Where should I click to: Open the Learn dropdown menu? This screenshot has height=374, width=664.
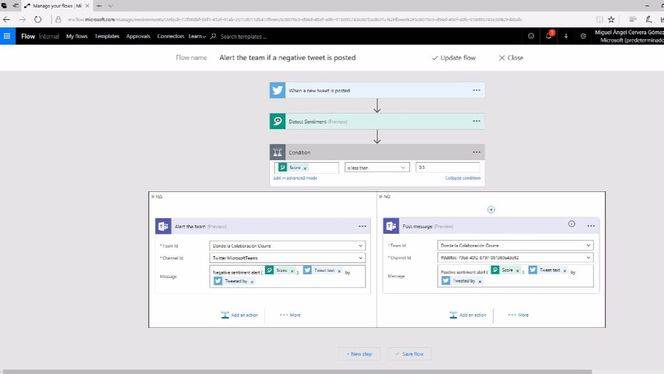197,36
